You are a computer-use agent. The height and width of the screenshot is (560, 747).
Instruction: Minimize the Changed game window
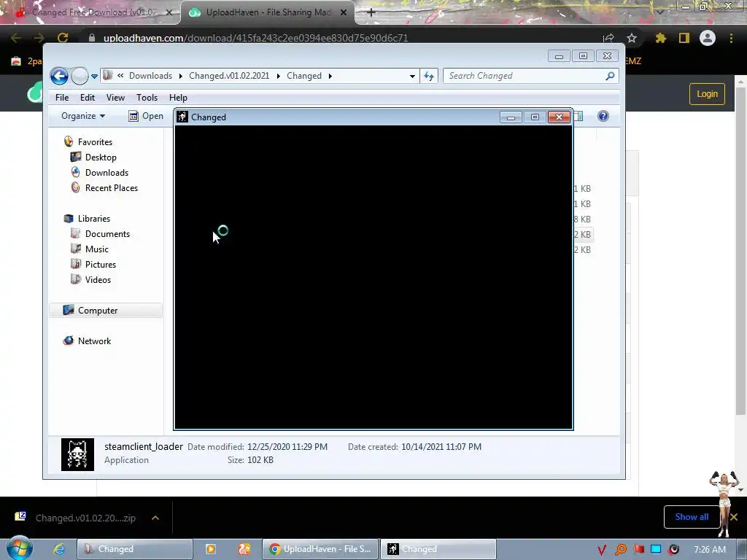pos(511,117)
